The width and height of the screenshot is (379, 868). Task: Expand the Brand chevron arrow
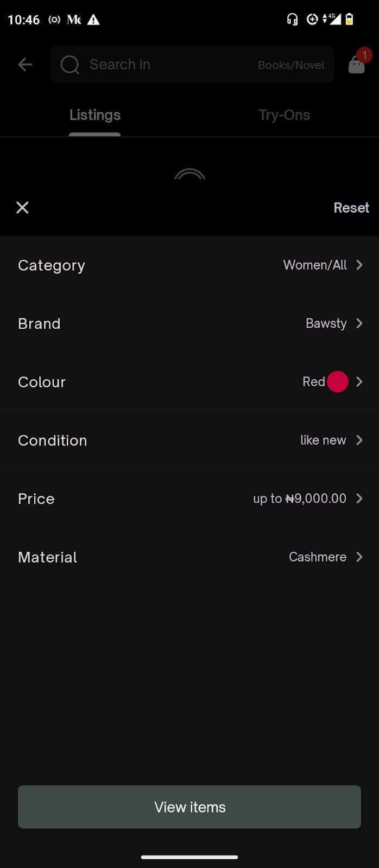(359, 323)
